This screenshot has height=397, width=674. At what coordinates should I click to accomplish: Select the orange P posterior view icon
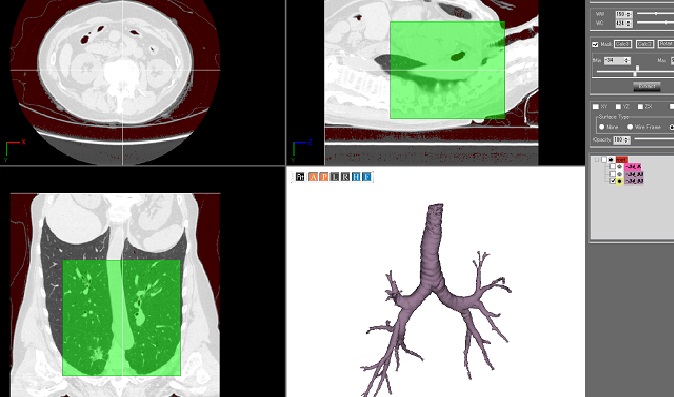coord(324,177)
